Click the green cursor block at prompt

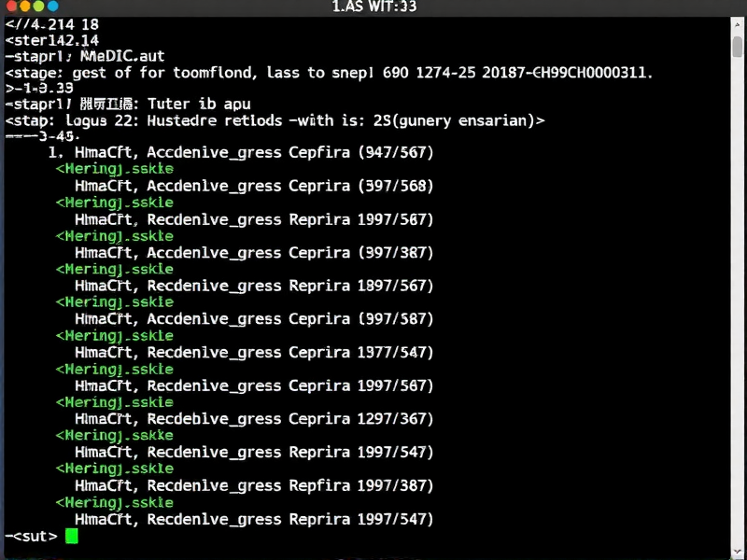[72, 536]
